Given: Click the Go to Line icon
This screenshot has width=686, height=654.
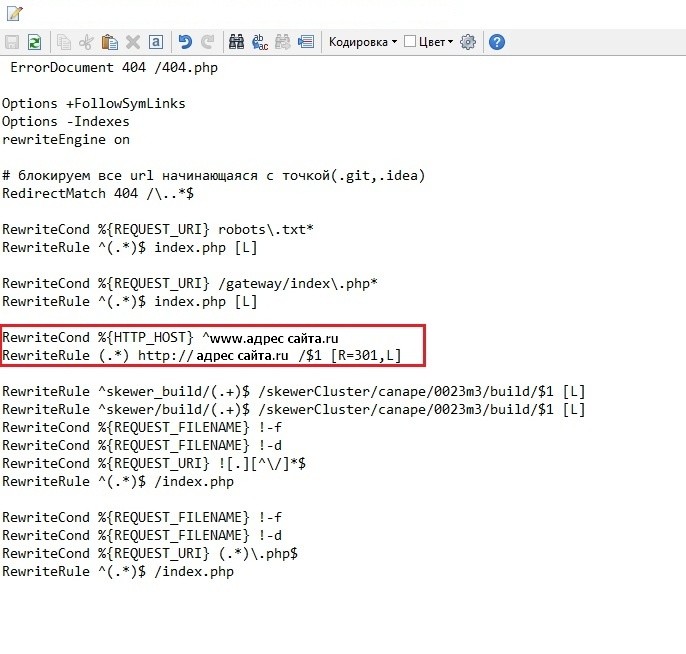Looking at the screenshot, I should [306, 42].
